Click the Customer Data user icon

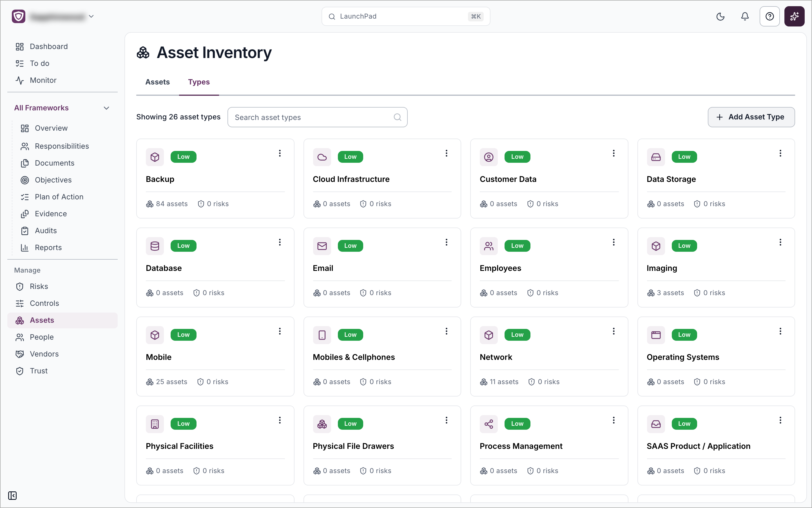coord(489,157)
